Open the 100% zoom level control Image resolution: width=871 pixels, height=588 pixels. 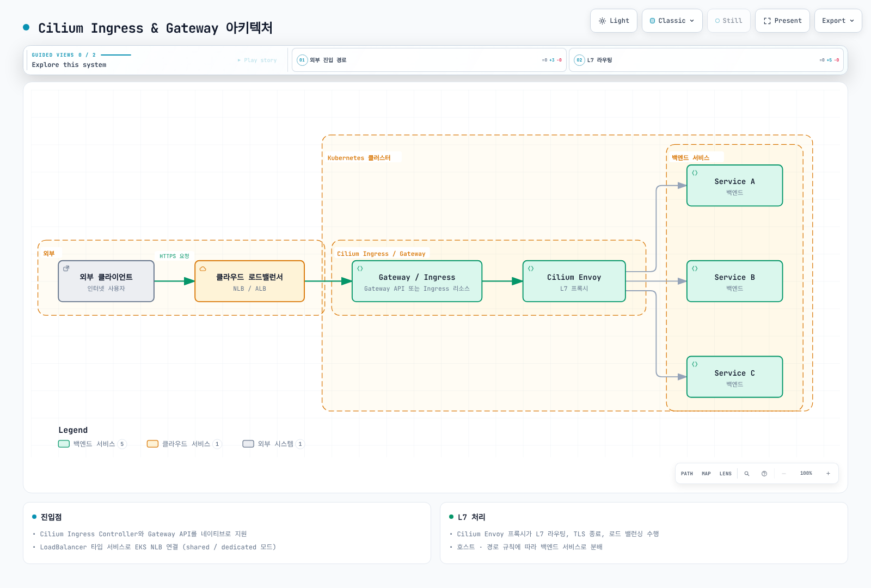806,474
